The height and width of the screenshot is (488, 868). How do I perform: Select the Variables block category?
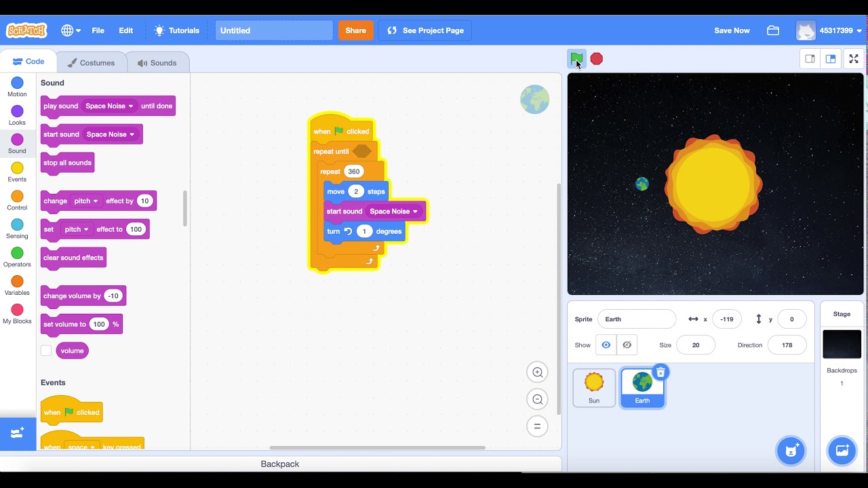[x=17, y=287]
